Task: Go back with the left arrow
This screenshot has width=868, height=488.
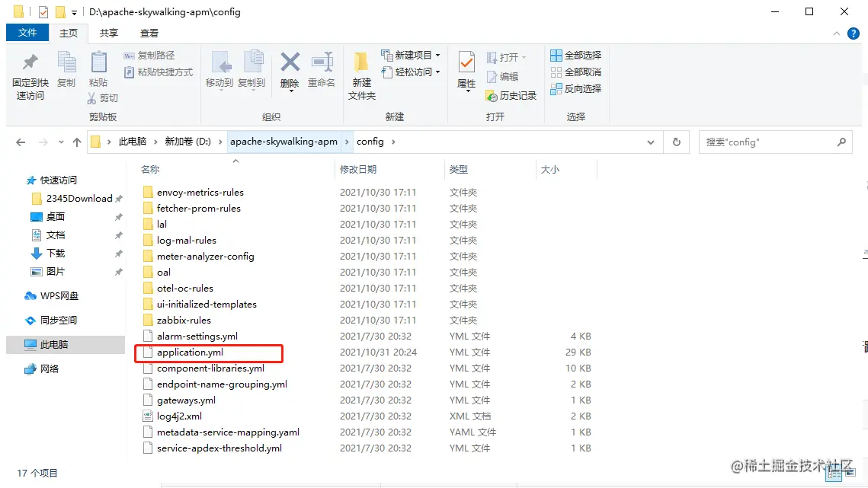Action: [21, 142]
